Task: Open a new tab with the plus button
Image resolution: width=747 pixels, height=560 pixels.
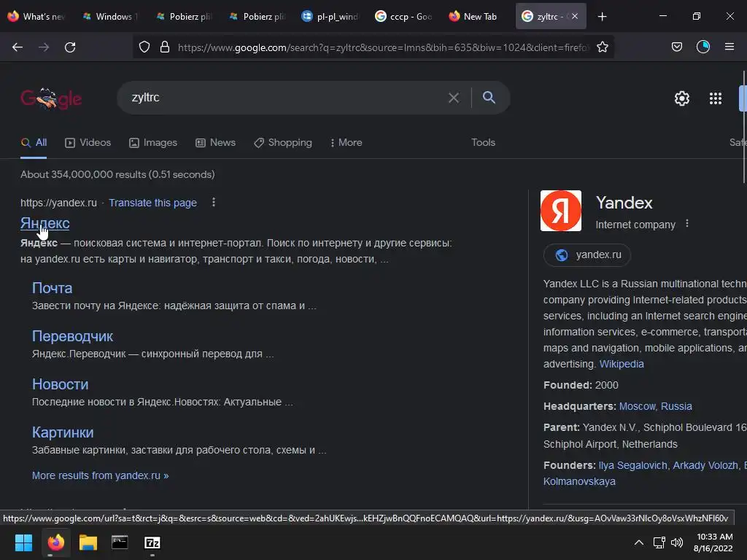Action: [x=602, y=17]
